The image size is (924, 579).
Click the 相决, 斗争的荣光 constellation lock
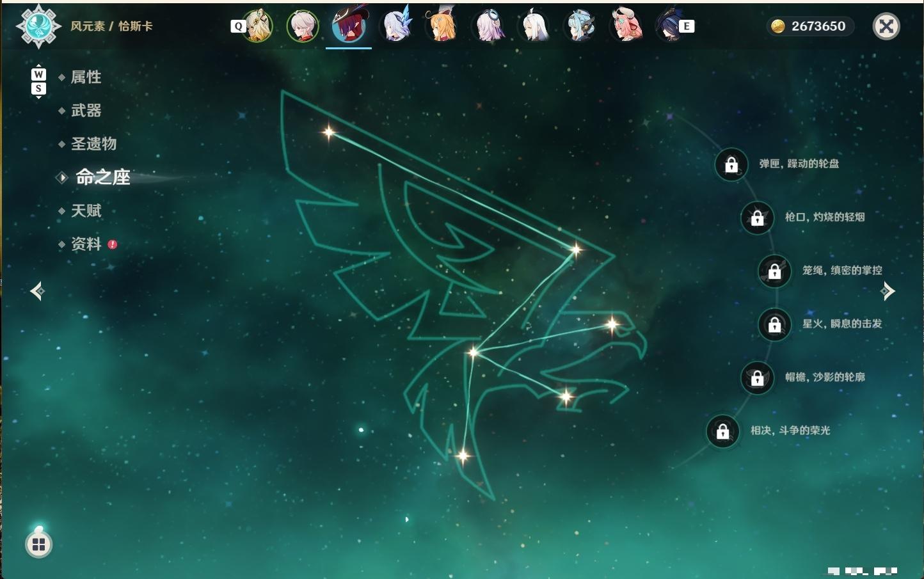tap(722, 431)
